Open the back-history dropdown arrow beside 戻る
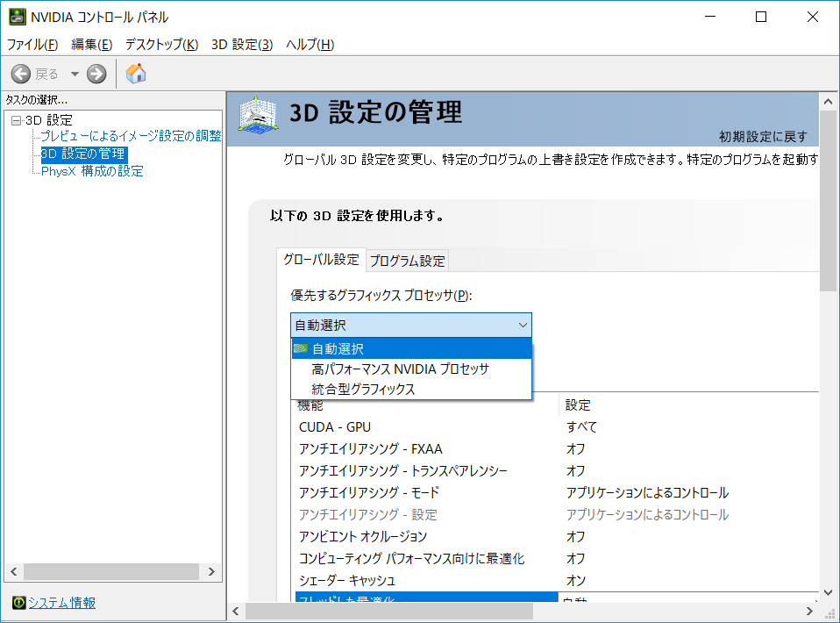Viewport: 840px width, 623px height. [x=75, y=74]
